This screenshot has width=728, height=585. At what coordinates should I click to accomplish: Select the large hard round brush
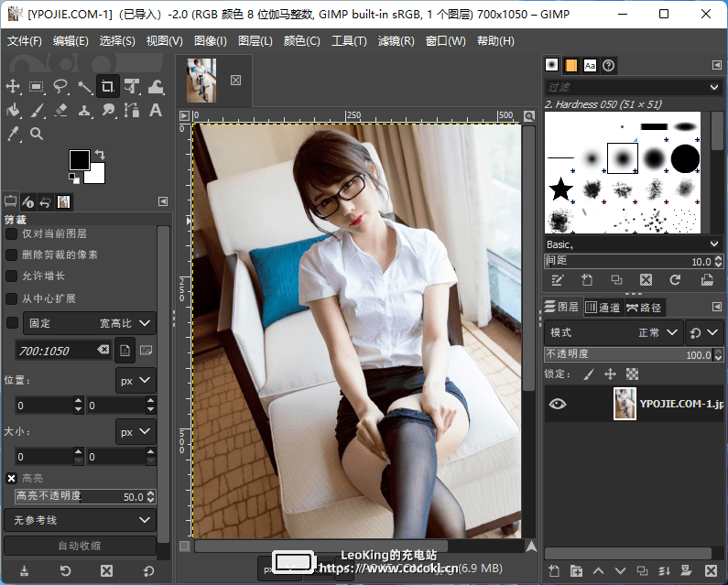[685, 158]
